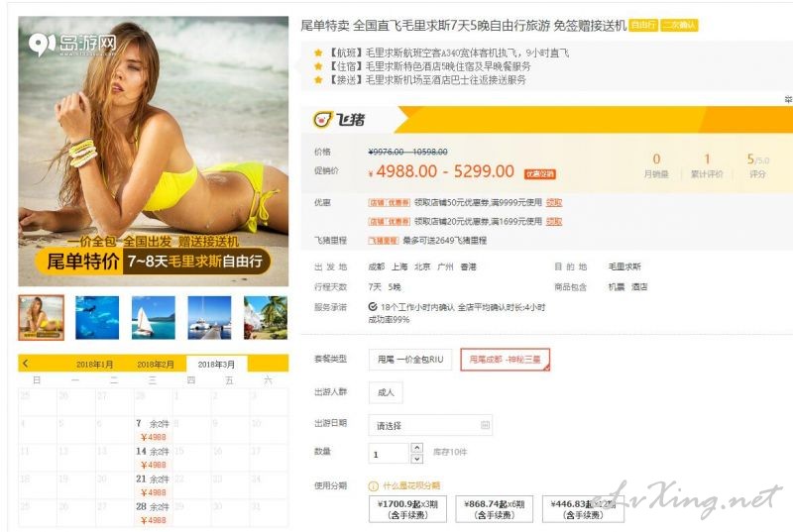Click the service promise checkmark icon

tap(373, 307)
